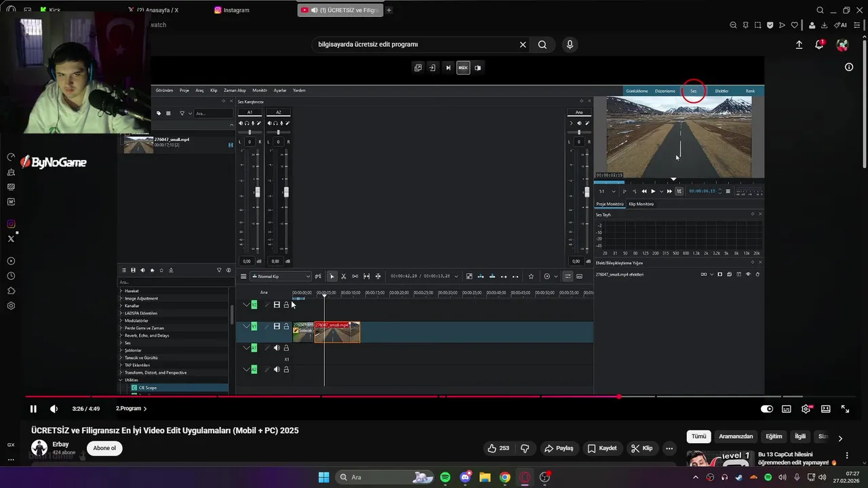Switch to the Düzenleme workspace
This screenshot has width=868, height=488.
pos(665,91)
